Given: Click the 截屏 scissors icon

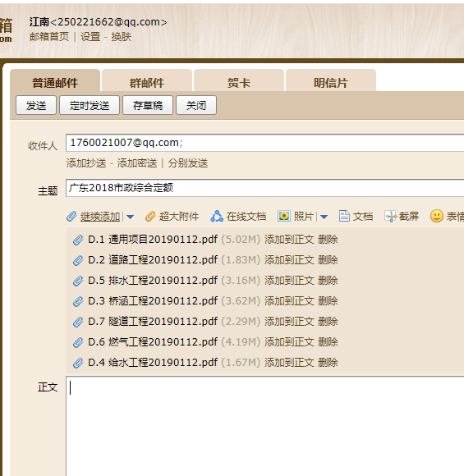Looking at the screenshot, I should [x=390, y=217].
